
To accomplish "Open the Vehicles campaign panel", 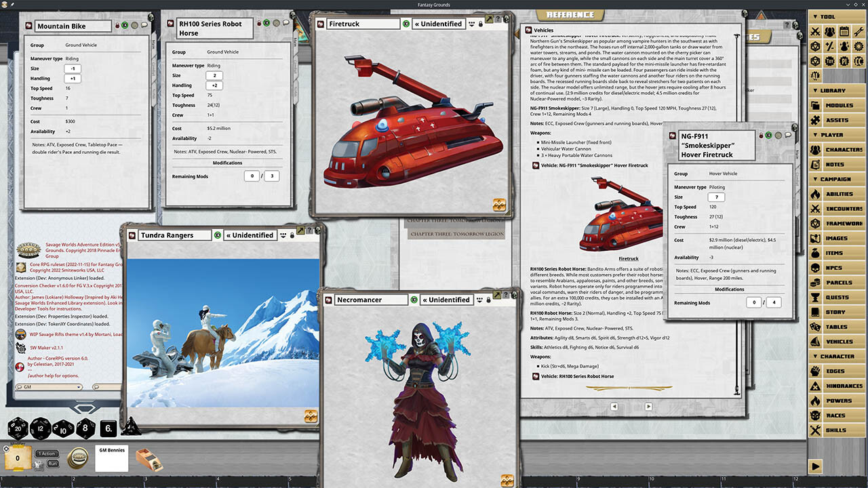I will tap(841, 340).
